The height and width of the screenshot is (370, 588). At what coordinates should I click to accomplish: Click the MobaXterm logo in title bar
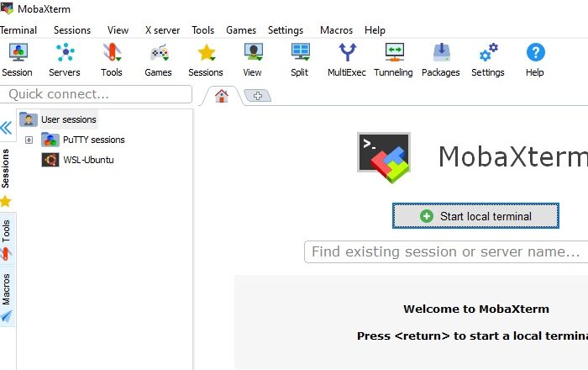[x=7, y=8]
